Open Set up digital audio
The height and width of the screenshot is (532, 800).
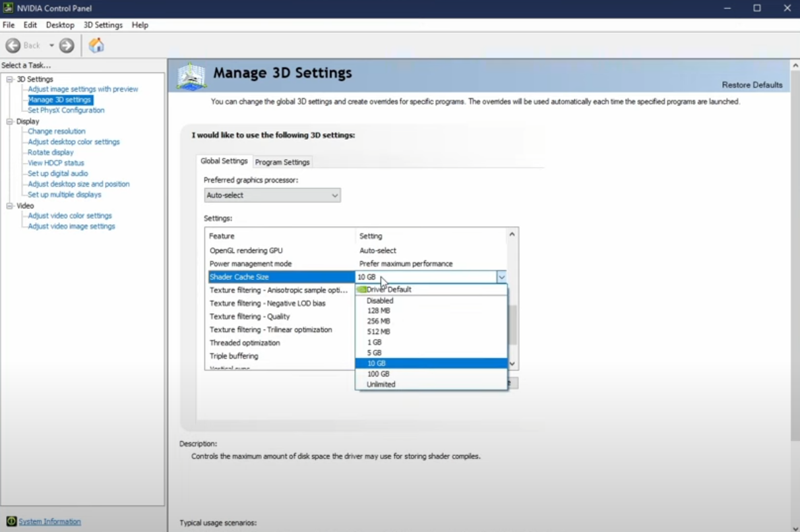click(58, 173)
